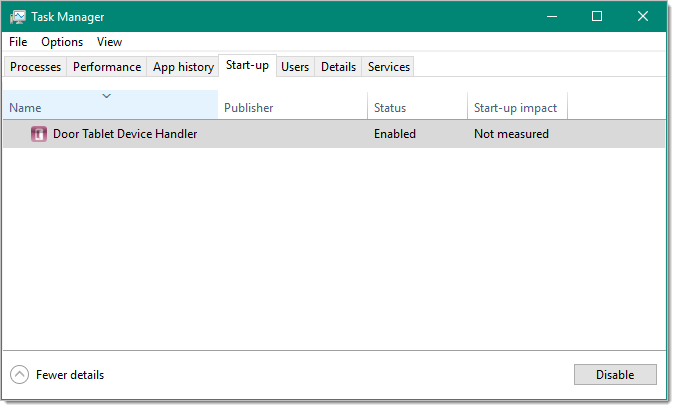Go to the App history tab
676x409 pixels.
[x=183, y=67]
